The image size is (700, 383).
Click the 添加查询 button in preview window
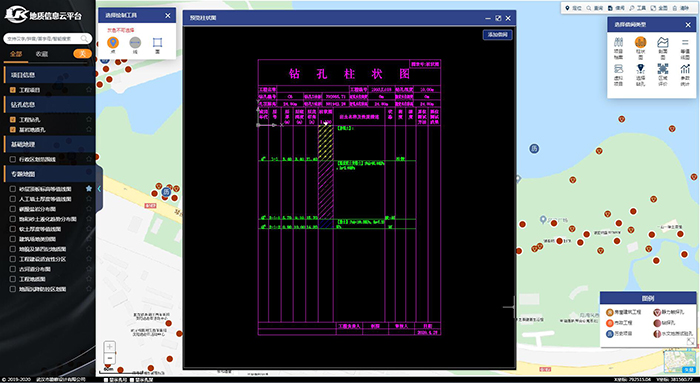497,34
